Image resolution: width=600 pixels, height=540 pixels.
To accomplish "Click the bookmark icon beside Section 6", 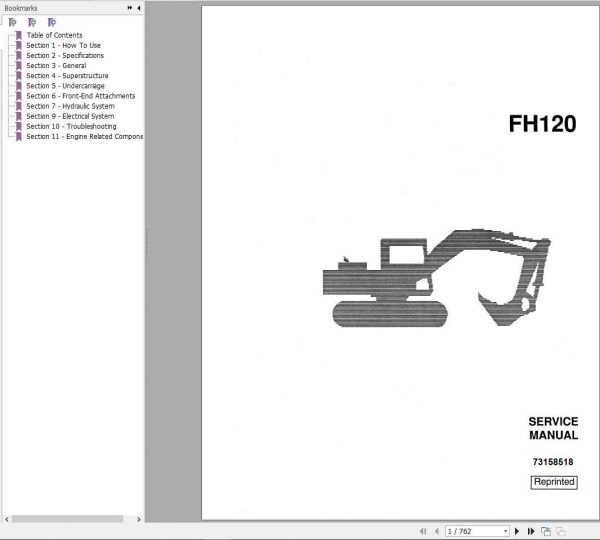I will coord(19,96).
